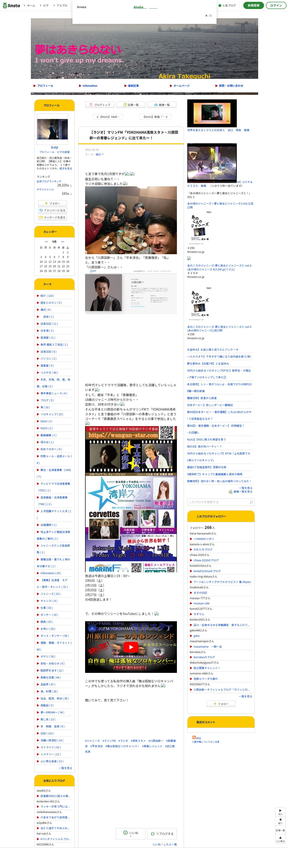Click the search magnifier icon

click(251, 503)
